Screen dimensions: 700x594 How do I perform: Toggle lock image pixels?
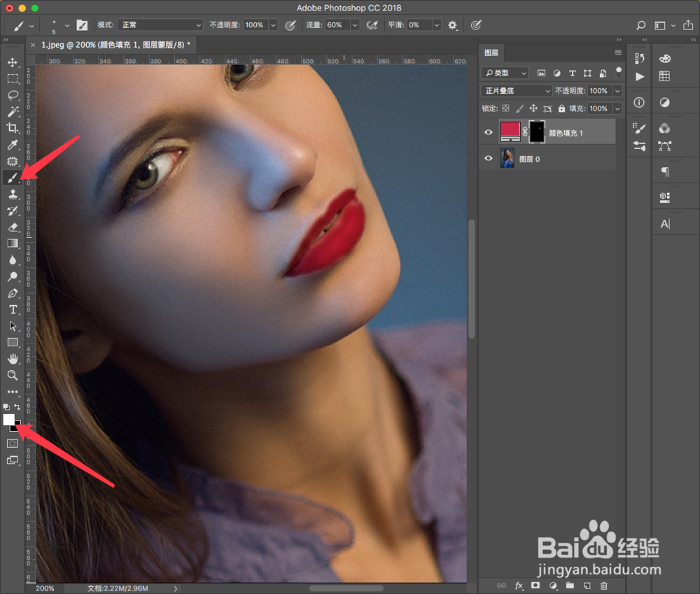point(519,108)
